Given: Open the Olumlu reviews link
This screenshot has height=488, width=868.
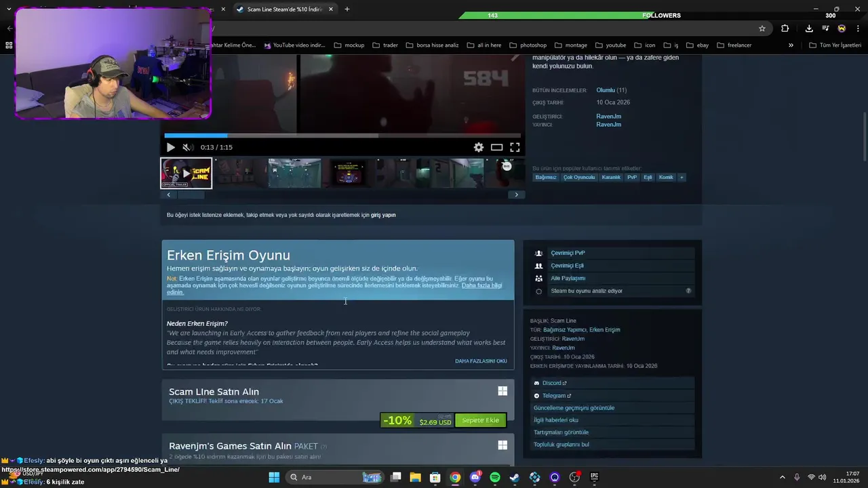Looking at the screenshot, I should [606, 90].
